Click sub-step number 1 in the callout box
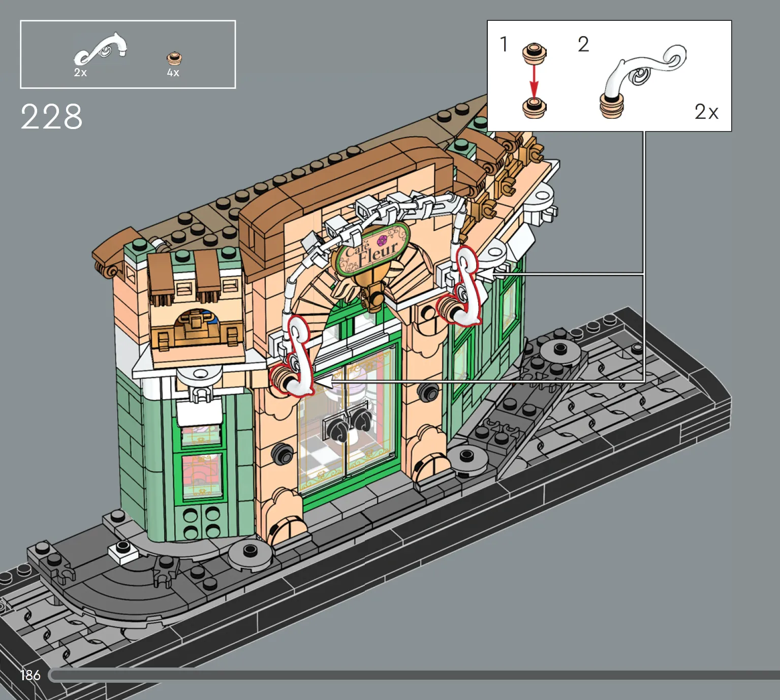Screen dimensions: 780x700 [504, 44]
